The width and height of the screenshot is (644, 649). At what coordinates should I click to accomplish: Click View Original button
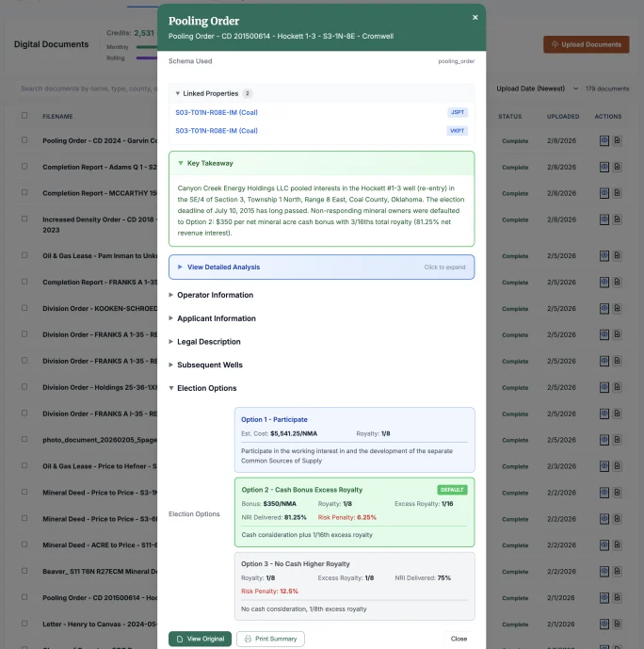click(200, 639)
